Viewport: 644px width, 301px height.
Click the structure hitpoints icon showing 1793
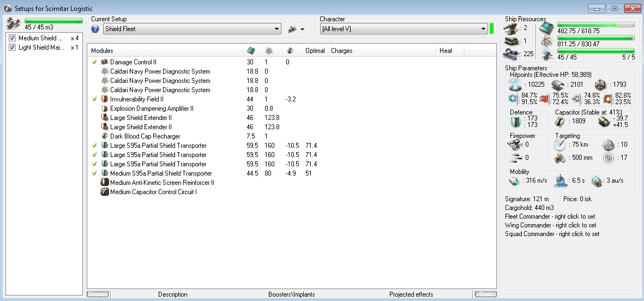[600, 85]
